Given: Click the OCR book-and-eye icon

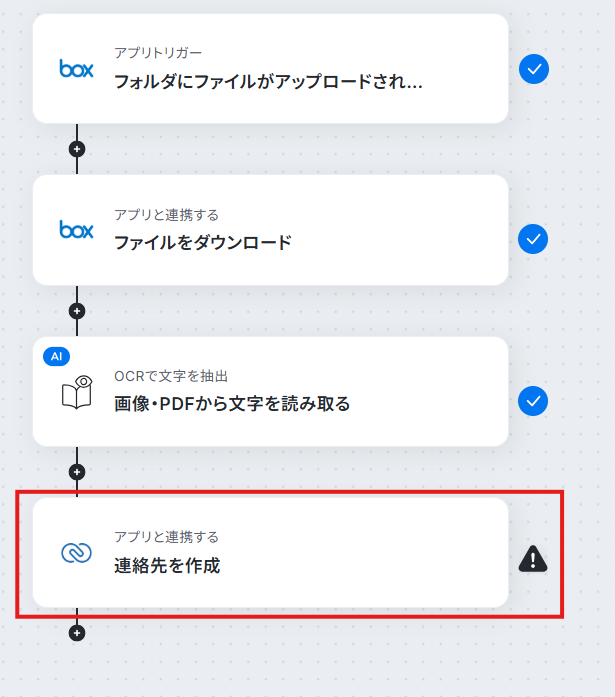Looking at the screenshot, I should click(x=76, y=392).
